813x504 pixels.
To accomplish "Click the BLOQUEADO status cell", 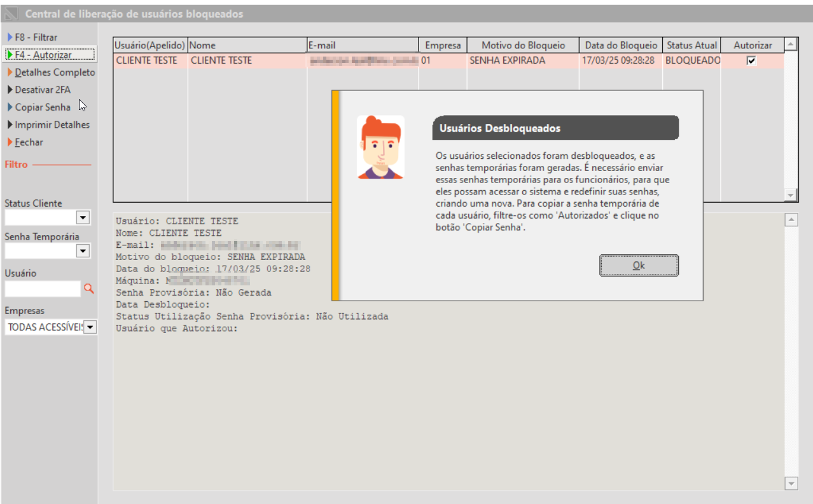I will (691, 61).
